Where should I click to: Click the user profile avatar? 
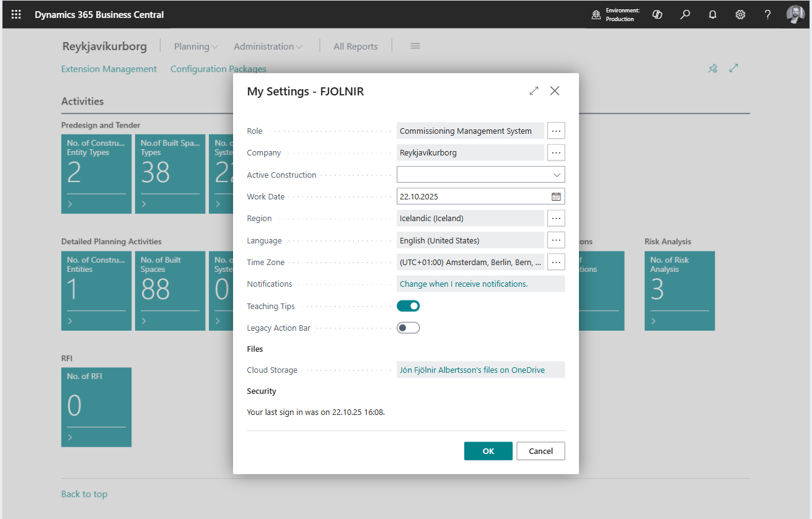(x=795, y=14)
